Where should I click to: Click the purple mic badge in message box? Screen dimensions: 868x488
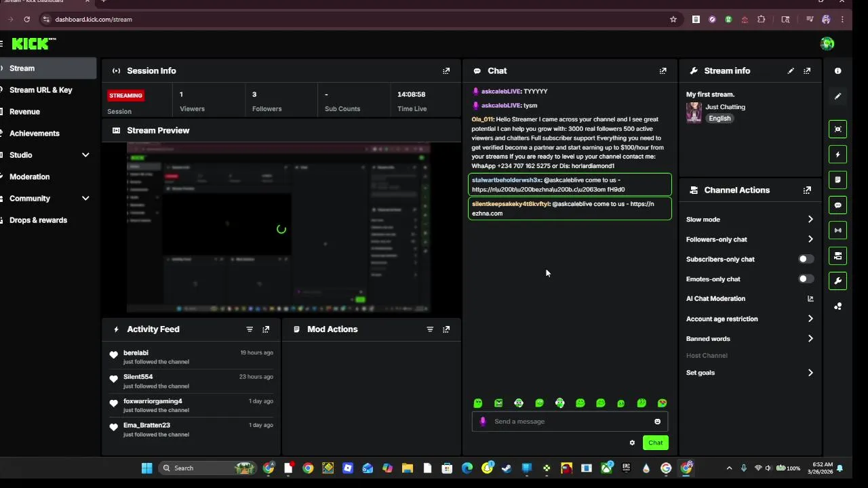(x=483, y=422)
